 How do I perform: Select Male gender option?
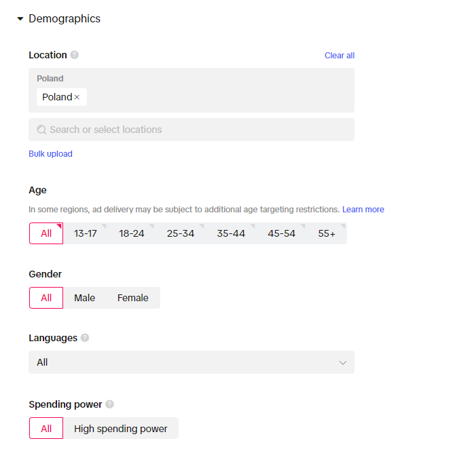pyautogui.click(x=85, y=298)
